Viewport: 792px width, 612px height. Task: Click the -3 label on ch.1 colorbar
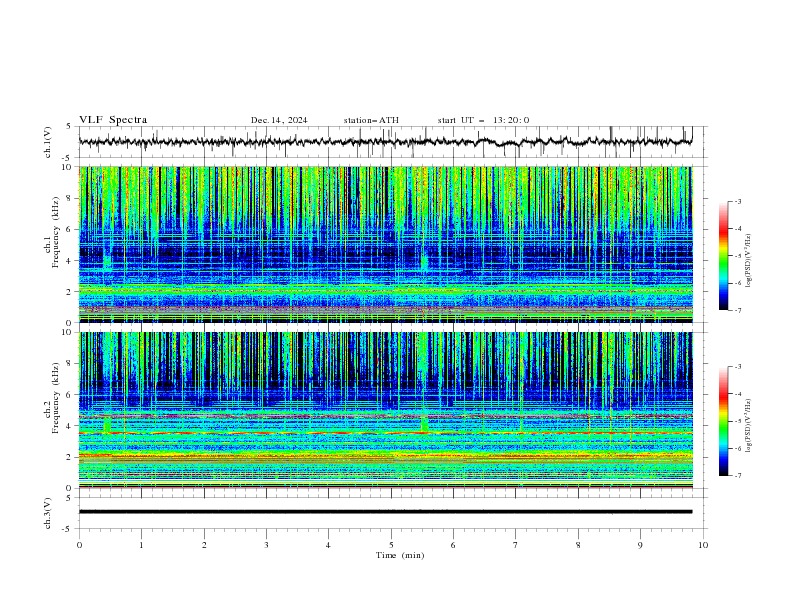738,201
